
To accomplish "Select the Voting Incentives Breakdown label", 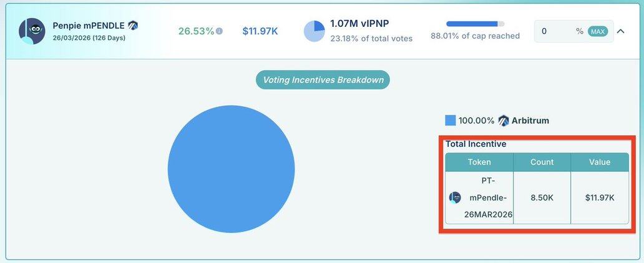I will (323, 80).
